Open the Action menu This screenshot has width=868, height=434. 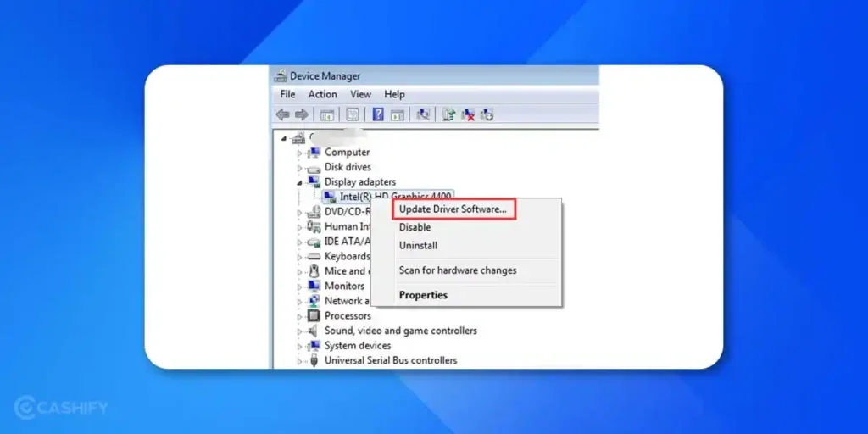322,94
